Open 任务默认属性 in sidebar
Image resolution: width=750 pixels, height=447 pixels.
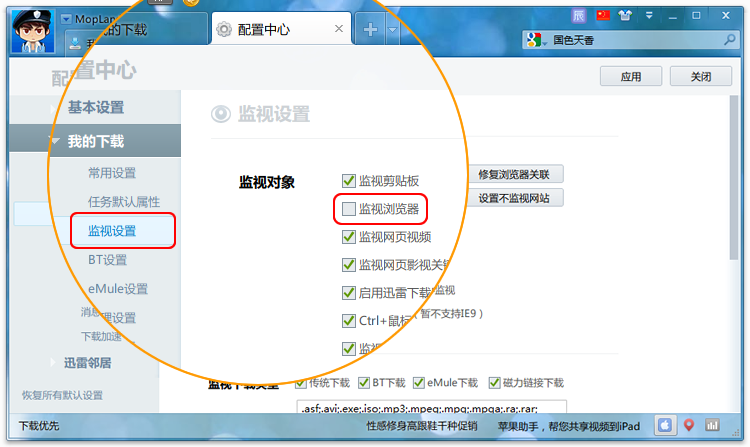pyautogui.click(x=124, y=202)
